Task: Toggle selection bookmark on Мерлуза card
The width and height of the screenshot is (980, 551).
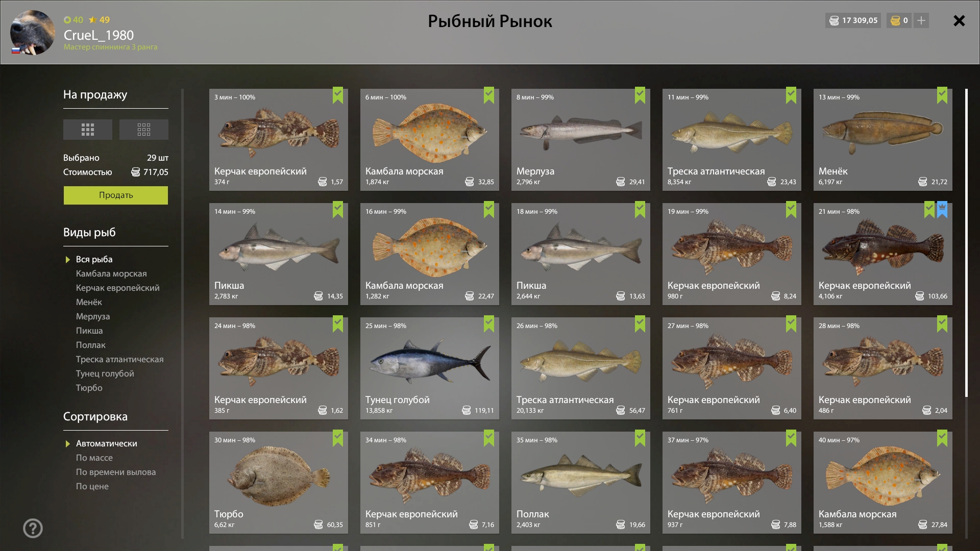Action: (640, 95)
